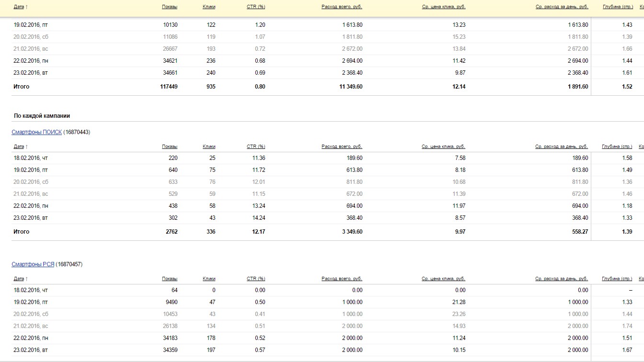Sort top header by "Ср. цена клика, руб."

pos(443,7)
